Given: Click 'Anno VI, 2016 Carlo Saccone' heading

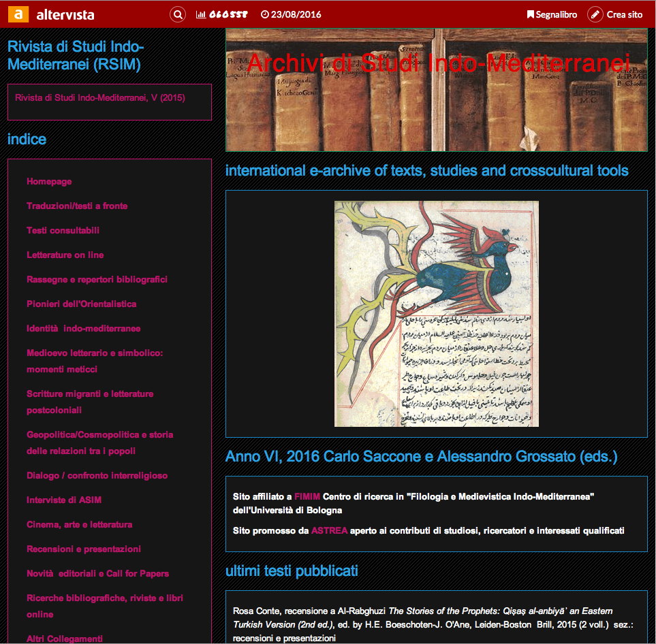Looking at the screenshot, I should pos(421,457).
